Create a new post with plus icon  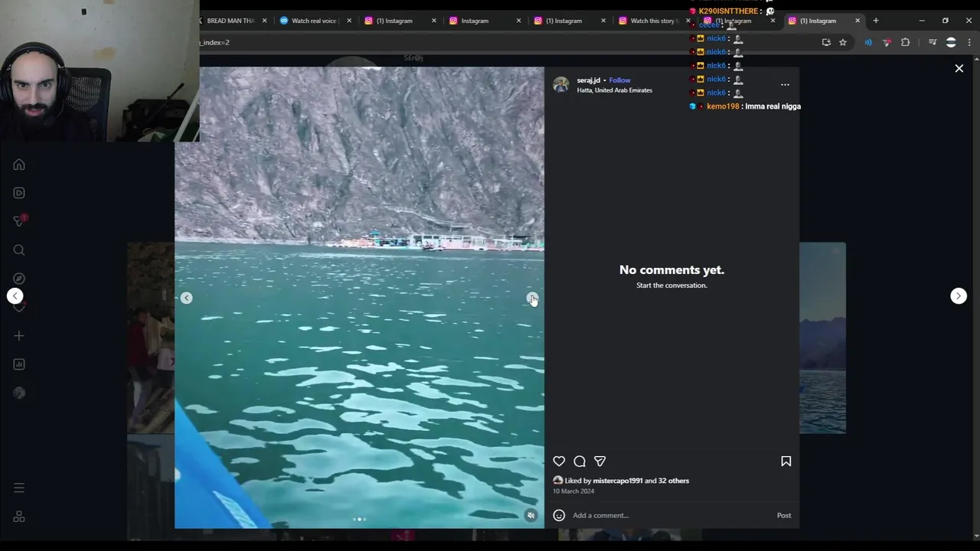click(x=19, y=336)
